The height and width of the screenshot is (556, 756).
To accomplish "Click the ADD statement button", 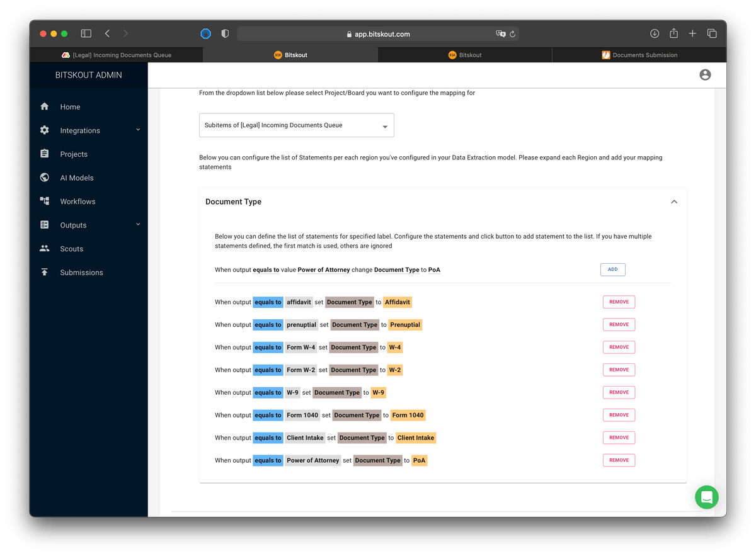I will 612,269.
